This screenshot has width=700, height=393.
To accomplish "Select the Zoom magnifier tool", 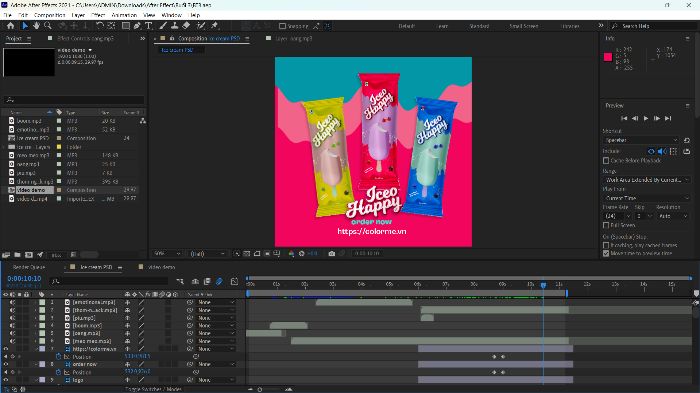I will [48, 26].
